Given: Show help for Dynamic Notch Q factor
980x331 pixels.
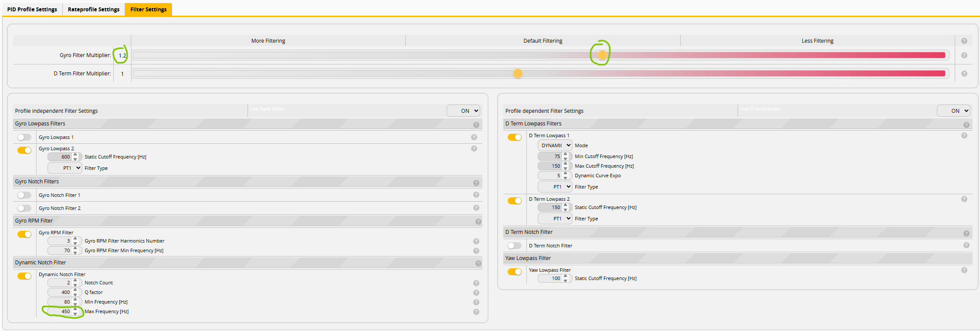Looking at the screenshot, I should coord(476,293).
